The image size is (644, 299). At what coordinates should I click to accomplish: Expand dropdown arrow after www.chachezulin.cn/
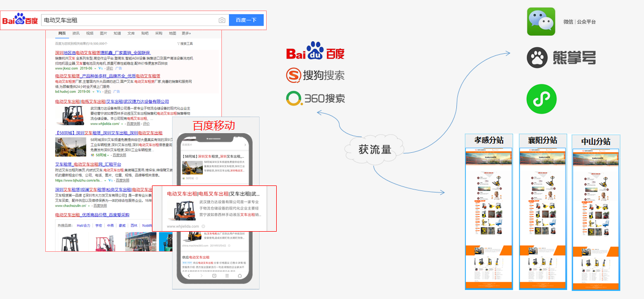(89, 206)
